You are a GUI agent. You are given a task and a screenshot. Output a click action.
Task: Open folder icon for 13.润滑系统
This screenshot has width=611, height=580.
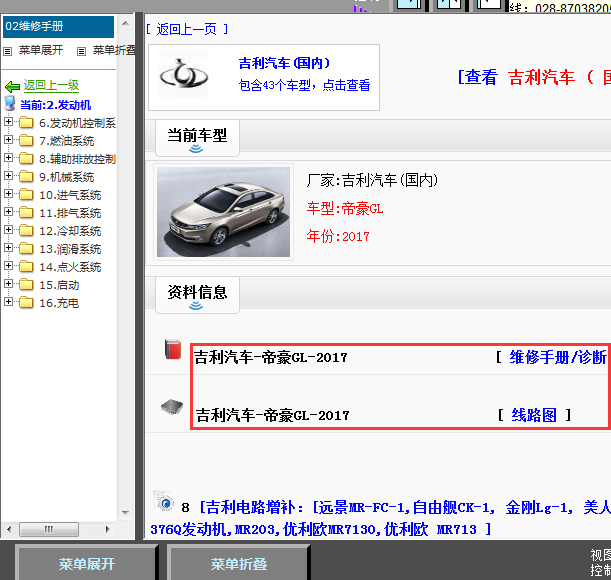coord(26,248)
